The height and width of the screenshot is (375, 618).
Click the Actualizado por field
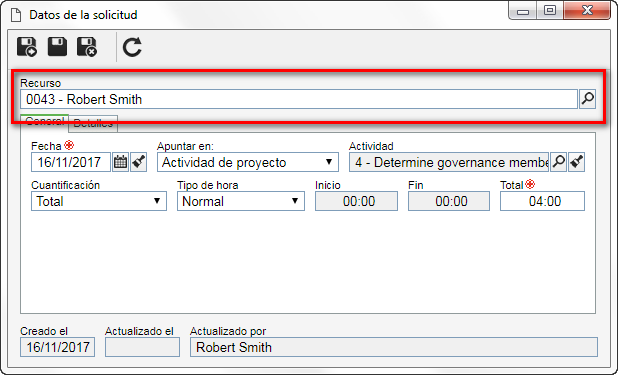point(394,347)
